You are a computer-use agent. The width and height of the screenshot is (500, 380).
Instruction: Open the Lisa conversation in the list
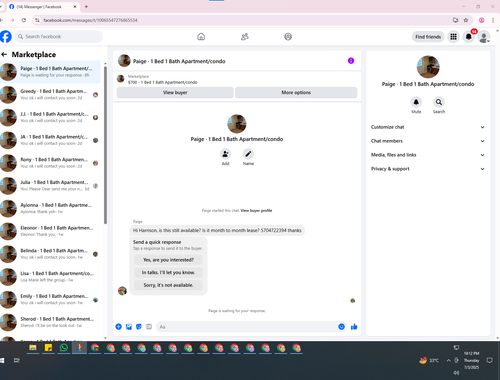click(x=50, y=276)
